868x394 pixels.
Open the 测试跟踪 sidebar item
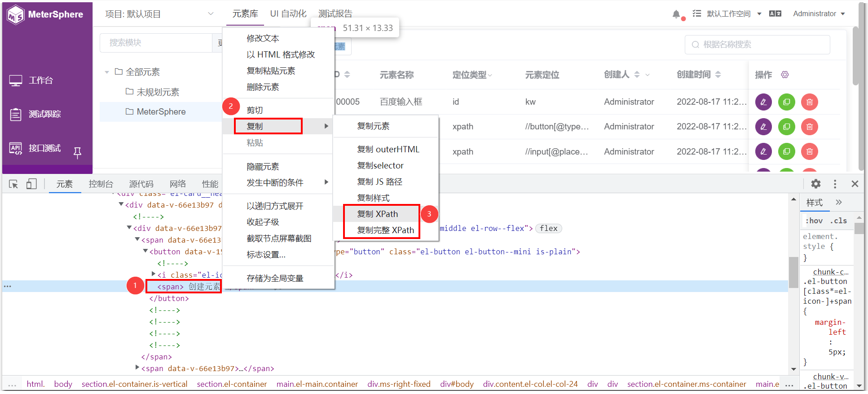pyautogui.click(x=35, y=114)
